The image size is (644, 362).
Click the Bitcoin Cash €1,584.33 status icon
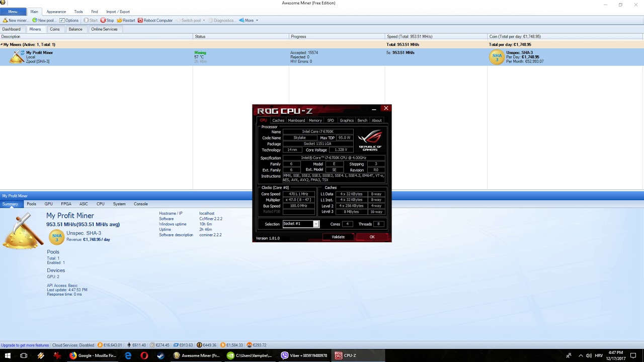[x=223, y=345]
